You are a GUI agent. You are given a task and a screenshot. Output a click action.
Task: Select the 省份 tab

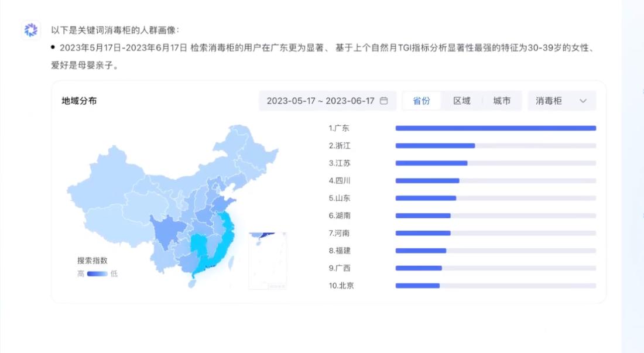click(x=422, y=101)
